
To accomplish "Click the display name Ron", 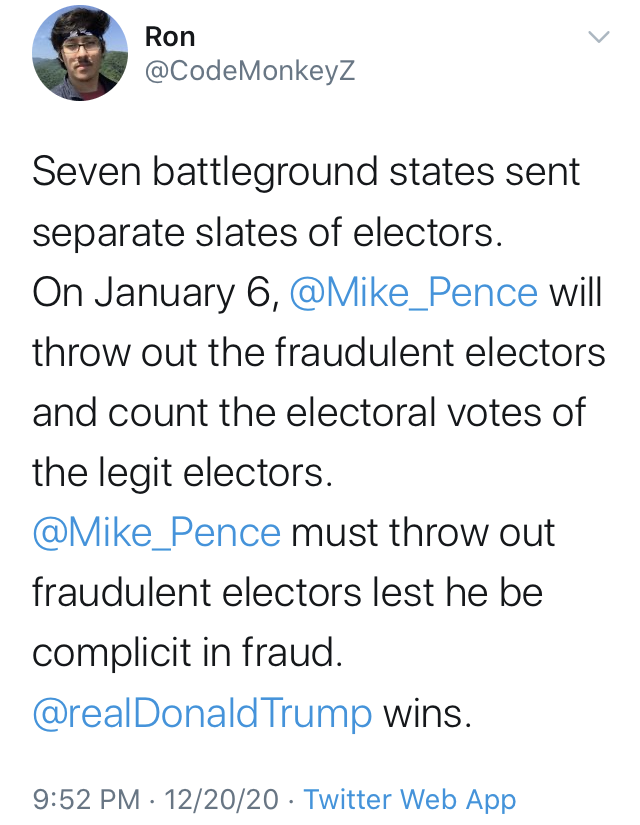I will (170, 37).
